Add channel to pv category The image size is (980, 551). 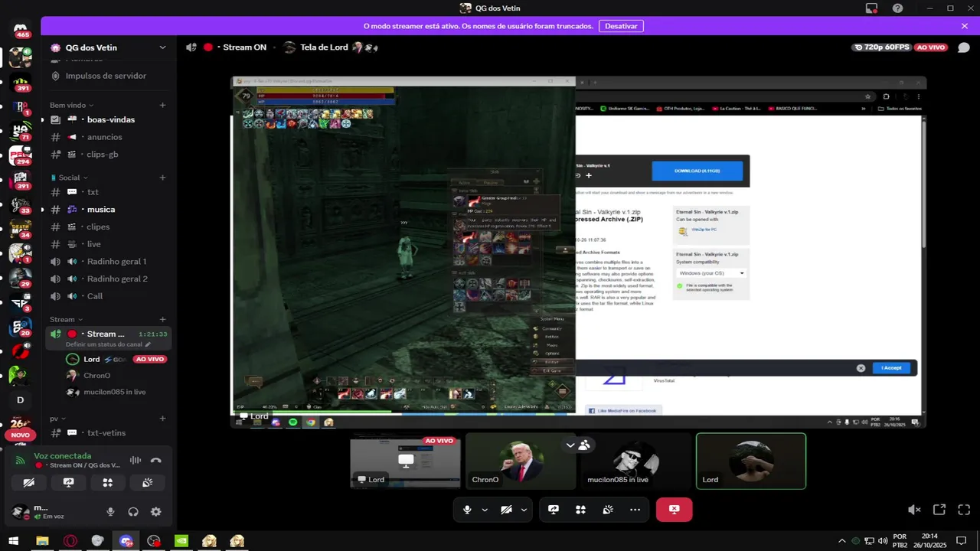tap(162, 419)
